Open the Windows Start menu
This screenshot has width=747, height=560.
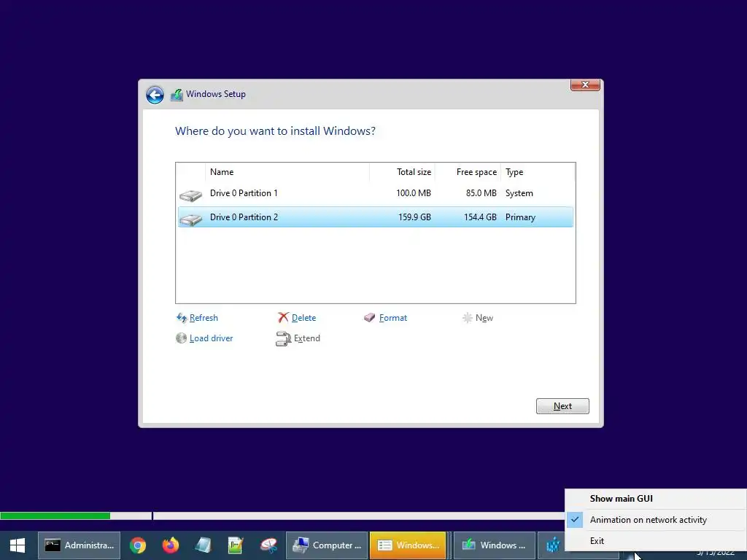coord(18,545)
